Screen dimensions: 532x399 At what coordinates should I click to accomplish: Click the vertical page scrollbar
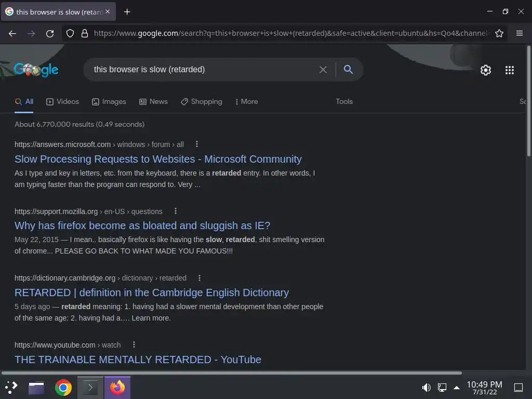tap(528, 101)
